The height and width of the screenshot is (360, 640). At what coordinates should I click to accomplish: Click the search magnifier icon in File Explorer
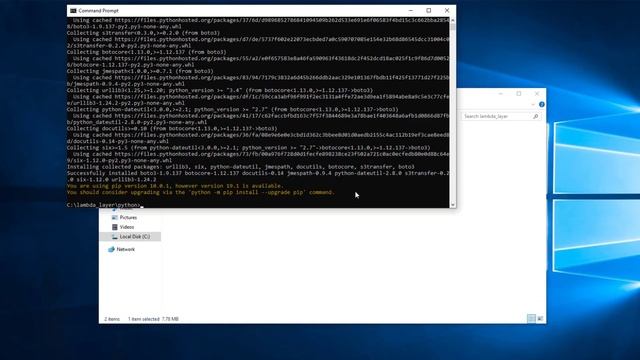point(536,116)
